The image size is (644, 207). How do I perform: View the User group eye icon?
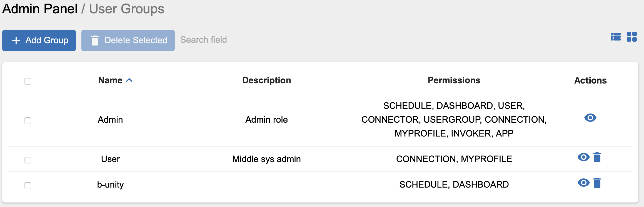pyautogui.click(x=584, y=157)
